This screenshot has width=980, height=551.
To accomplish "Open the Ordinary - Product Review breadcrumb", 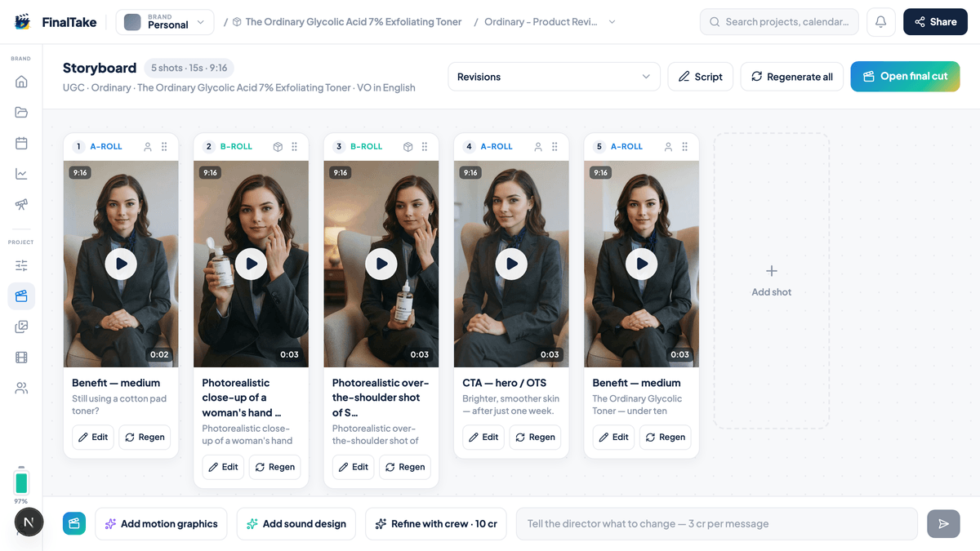I will click(x=541, y=22).
